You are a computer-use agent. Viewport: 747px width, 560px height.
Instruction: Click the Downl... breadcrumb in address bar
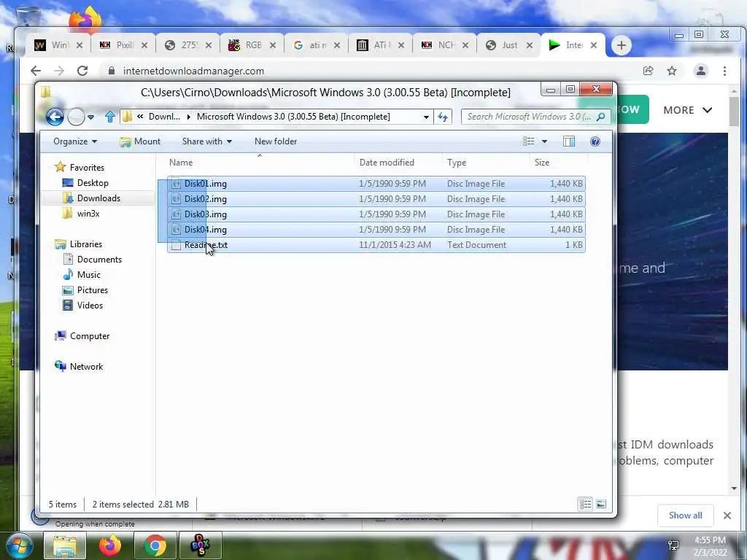coord(164,117)
